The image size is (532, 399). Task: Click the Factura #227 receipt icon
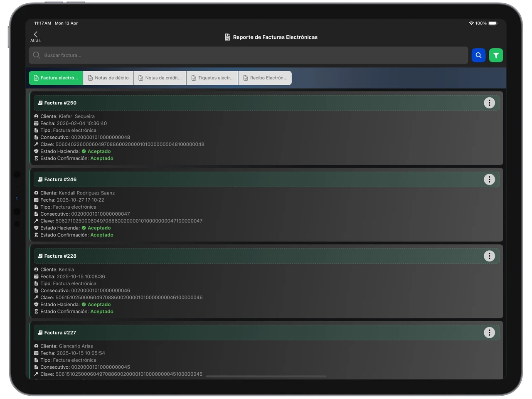pos(40,332)
